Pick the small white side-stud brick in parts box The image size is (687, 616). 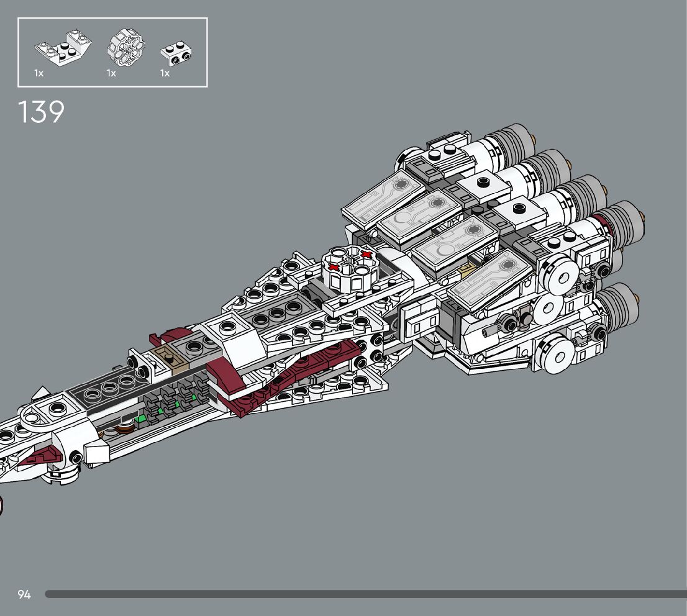click(x=176, y=54)
